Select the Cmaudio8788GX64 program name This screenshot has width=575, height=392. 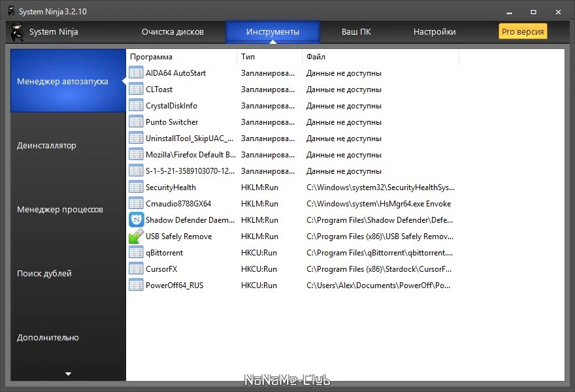pos(178,204)
